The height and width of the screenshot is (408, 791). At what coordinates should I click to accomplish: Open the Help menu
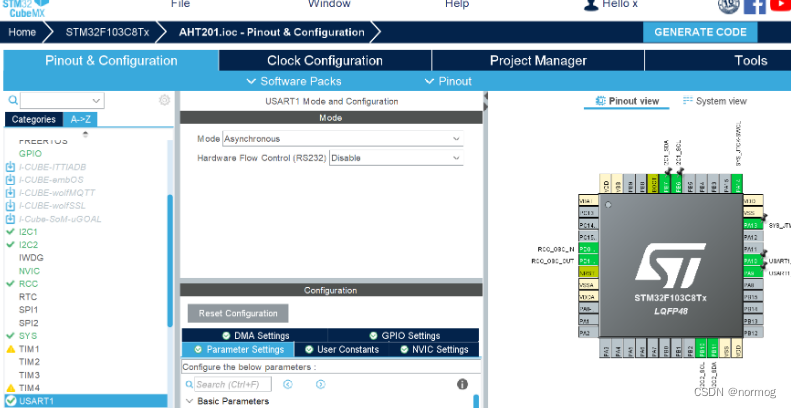pos(457,4)
